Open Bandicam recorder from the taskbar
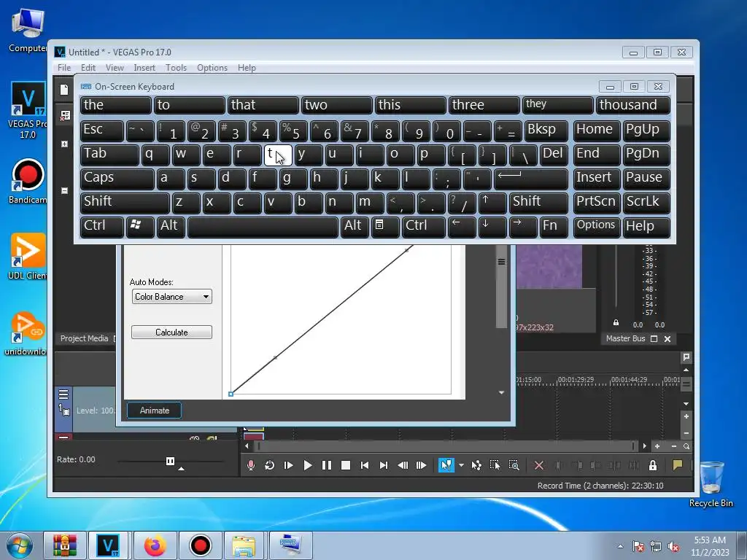 coord(201,545)
